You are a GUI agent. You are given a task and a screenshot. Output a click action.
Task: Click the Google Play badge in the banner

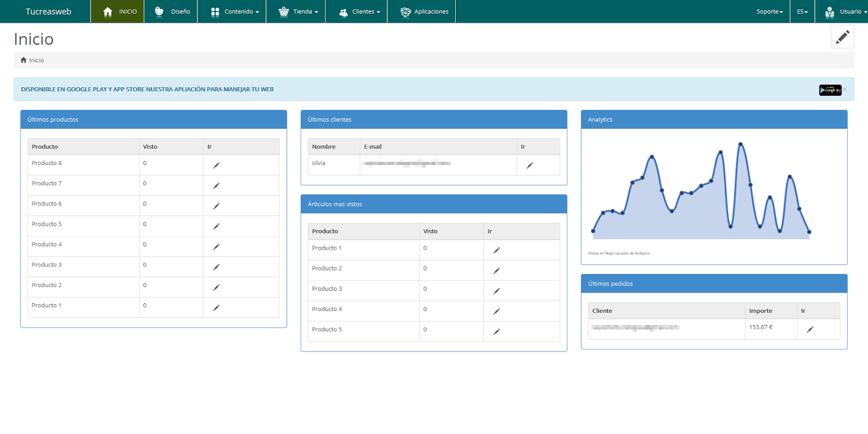829,90
